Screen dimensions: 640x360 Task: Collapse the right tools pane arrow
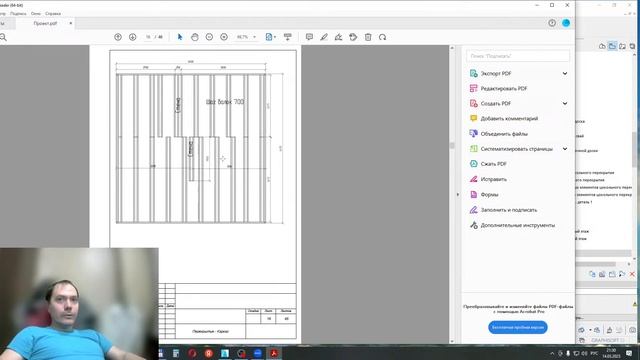(458, 195)
